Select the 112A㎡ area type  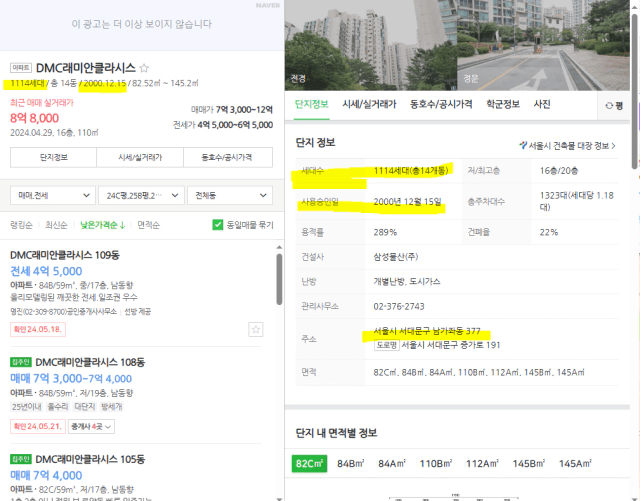click(x=482, y=464)
